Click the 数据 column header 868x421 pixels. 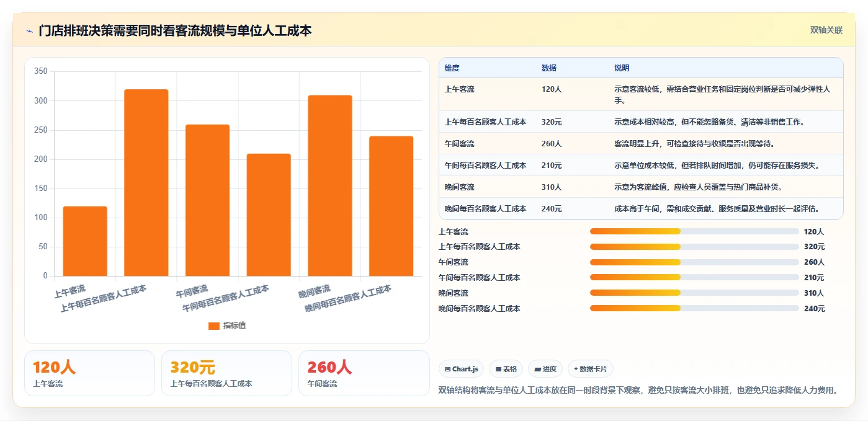coord(549,68)
